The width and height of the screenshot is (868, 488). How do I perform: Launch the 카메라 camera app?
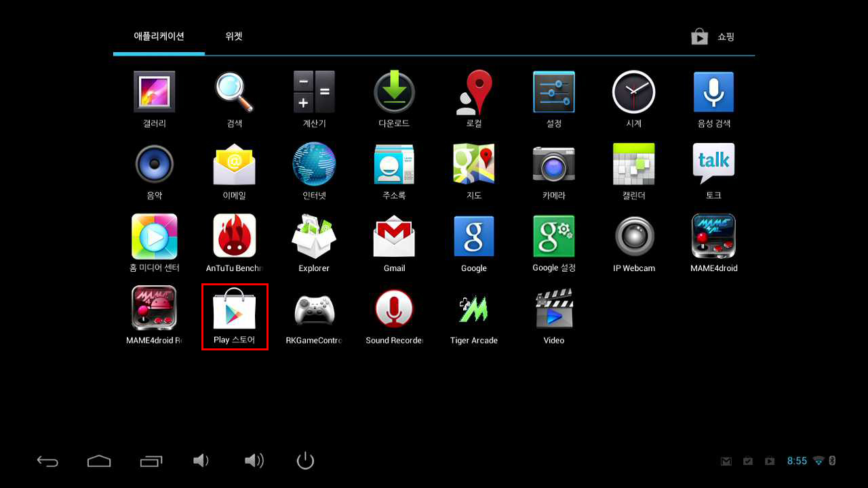[x=554, y=171]
